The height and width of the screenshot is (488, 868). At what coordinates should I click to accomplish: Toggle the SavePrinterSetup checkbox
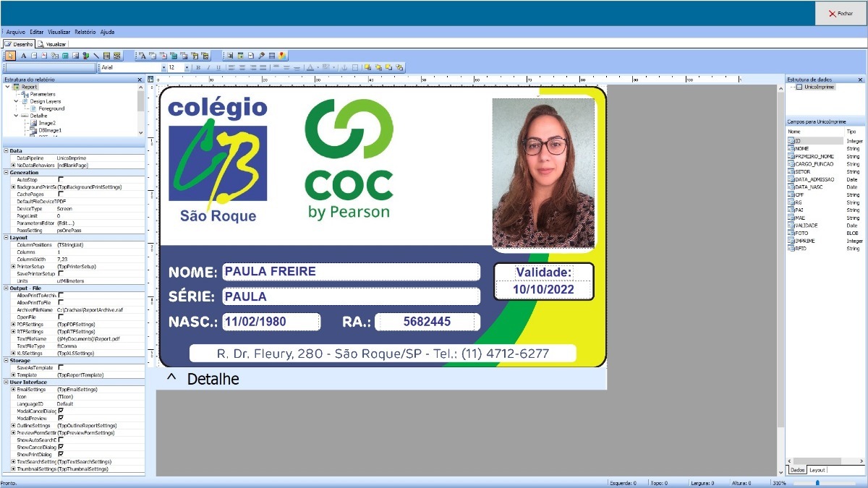[x=61, y=273]
